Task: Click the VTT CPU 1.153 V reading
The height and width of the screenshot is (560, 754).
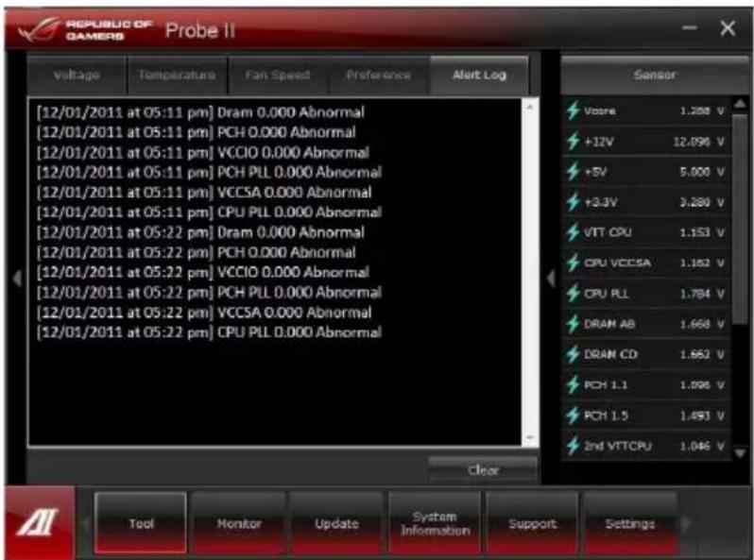Action: point(702,232)
